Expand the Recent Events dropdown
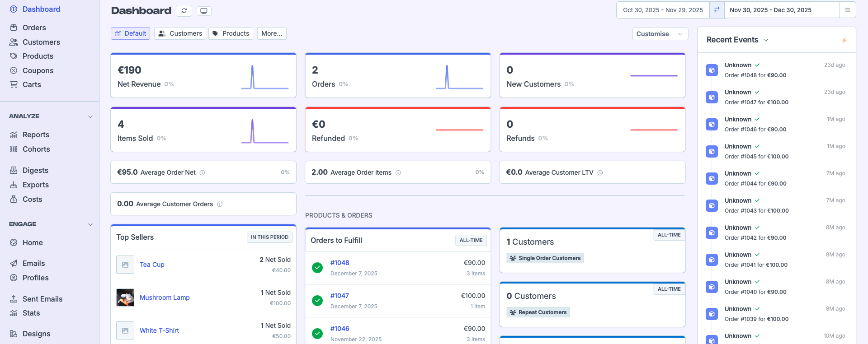 point(766,40)
